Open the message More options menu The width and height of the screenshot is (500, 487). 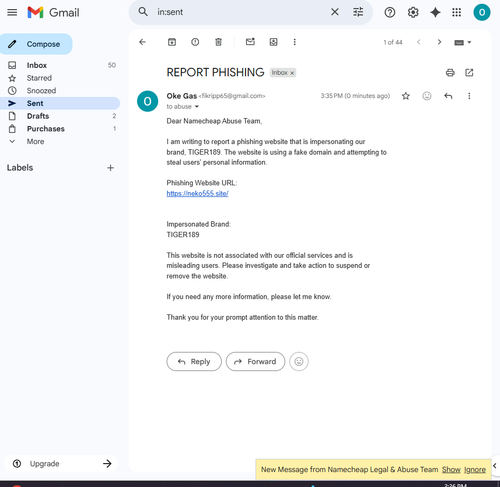tap(469, 96)
